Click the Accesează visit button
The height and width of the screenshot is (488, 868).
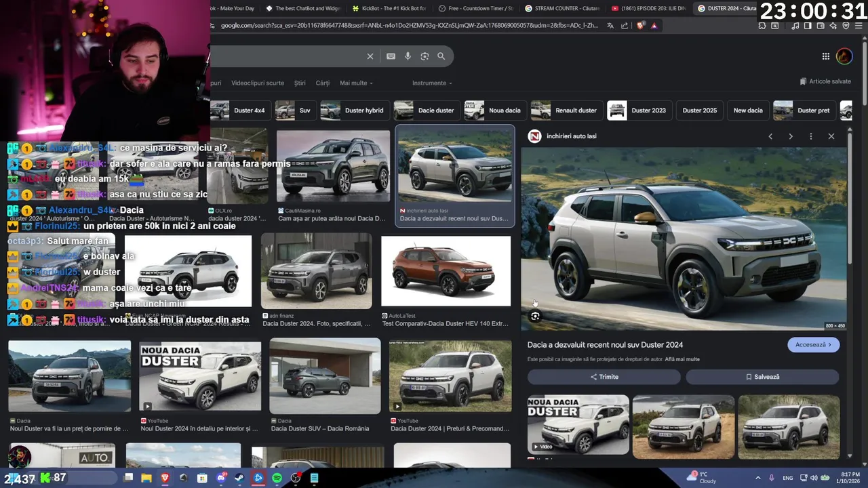813,345
